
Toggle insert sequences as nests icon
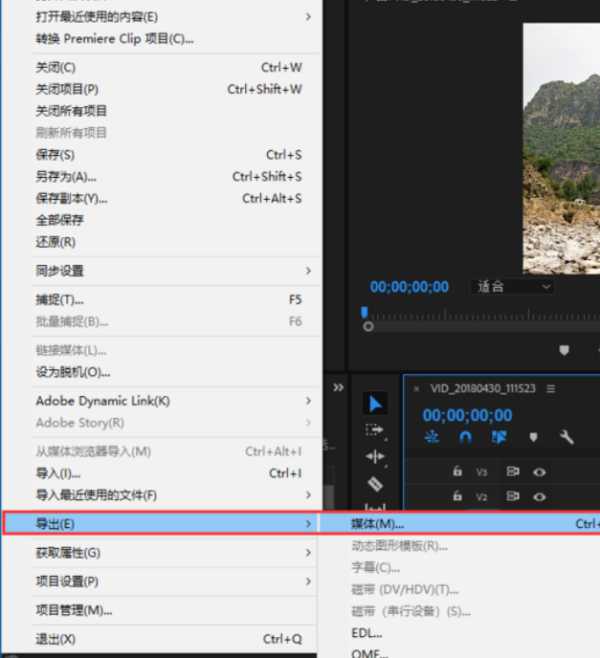click(x=432, y=437)
